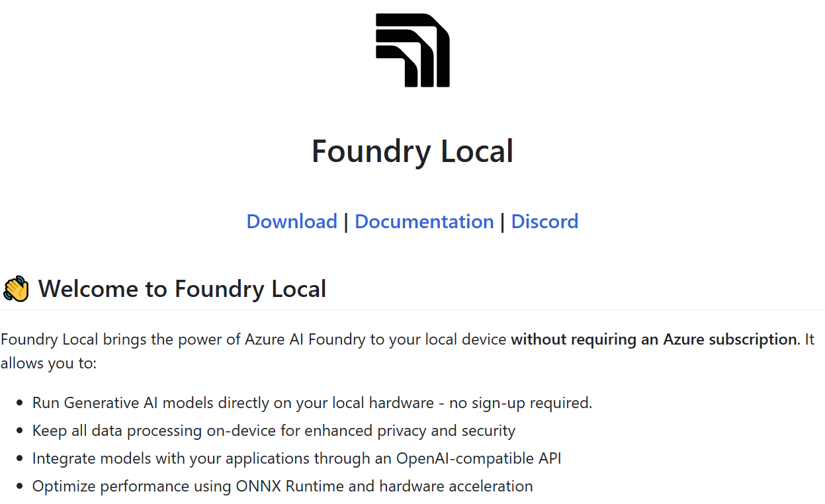Open the Documentation link

click(x=424, y=221)
